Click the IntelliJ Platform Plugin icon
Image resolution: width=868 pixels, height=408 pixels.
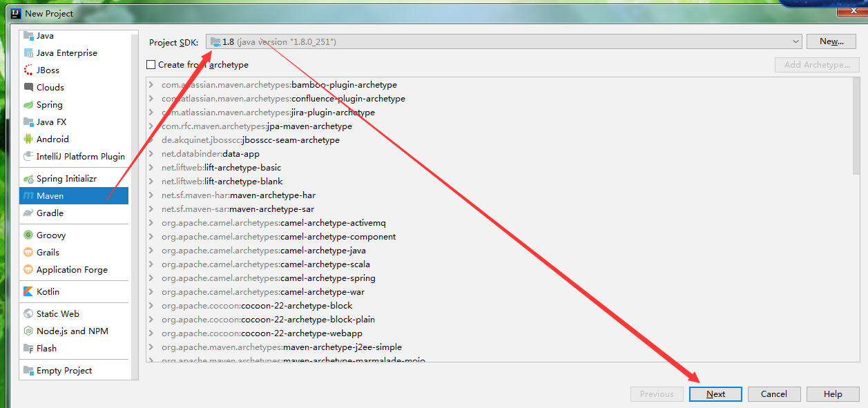[28, 157]
